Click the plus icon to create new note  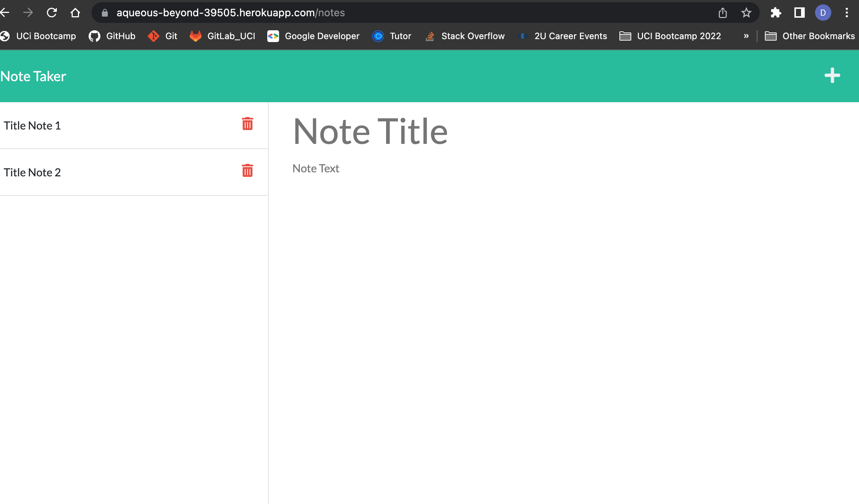point(832,76)
